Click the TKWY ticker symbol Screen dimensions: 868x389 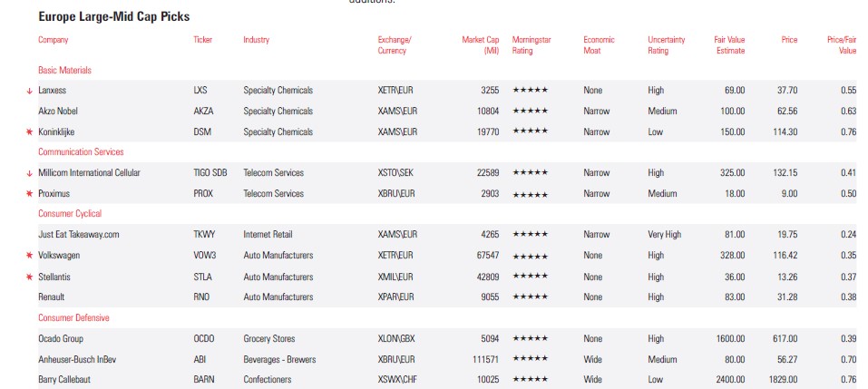204,235
